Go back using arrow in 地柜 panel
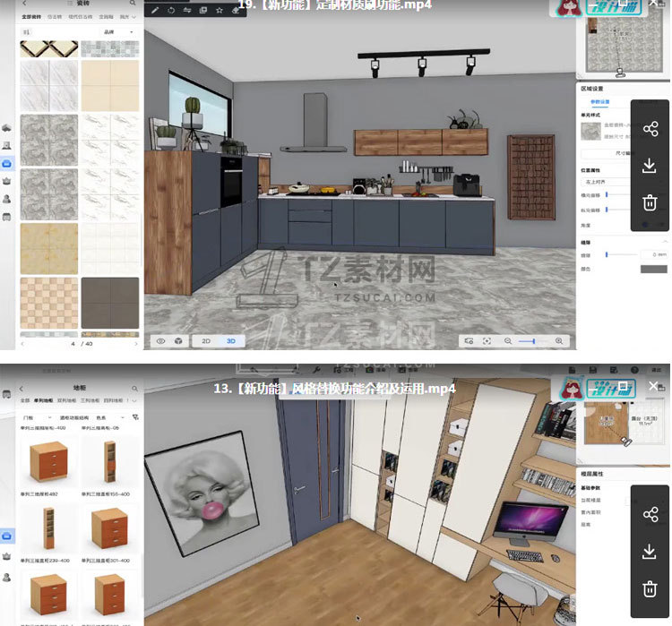 (22, 388)
